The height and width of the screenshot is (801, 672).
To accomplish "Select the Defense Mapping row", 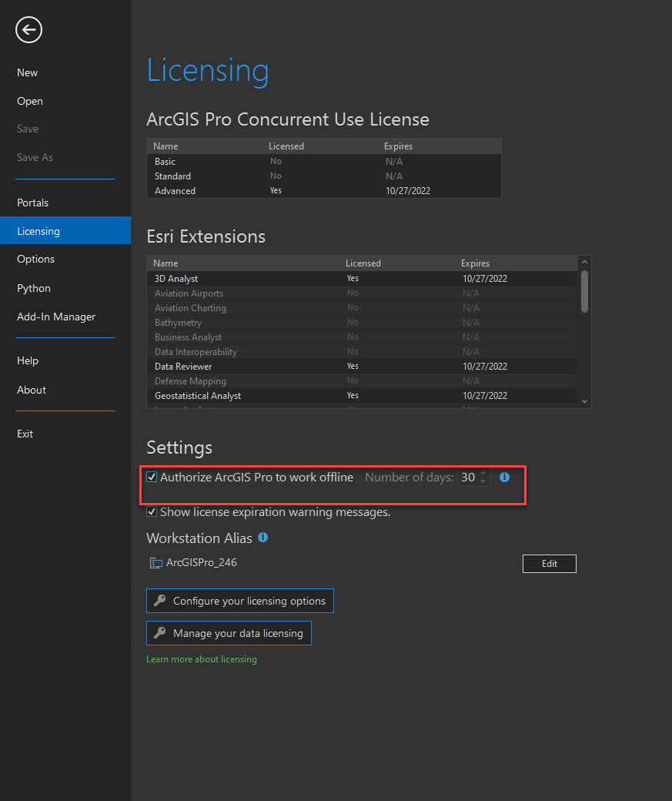I will tap(363, 381).
